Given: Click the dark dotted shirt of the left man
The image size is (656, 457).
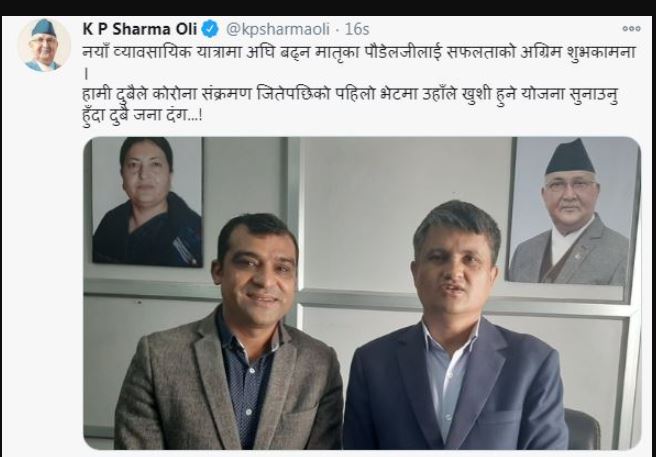Looking at the screenshot, I should point(246,385).
